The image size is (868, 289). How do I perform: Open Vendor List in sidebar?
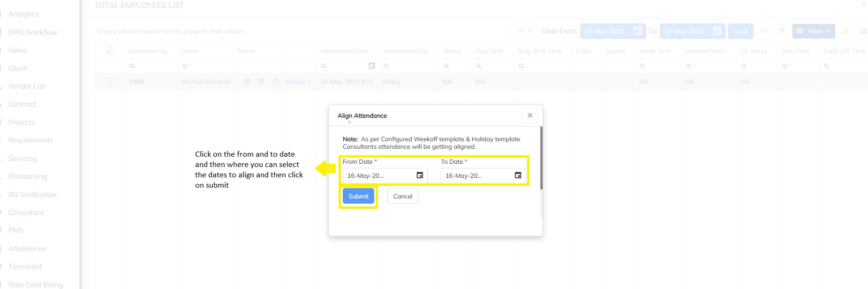click(x=27, y=86)
